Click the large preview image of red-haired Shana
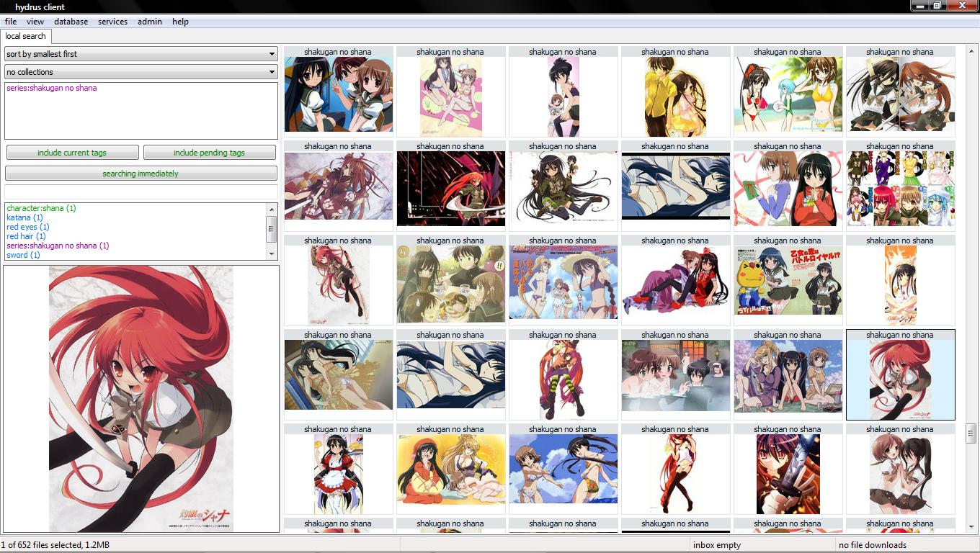980x553 pixels. (141, 399)
